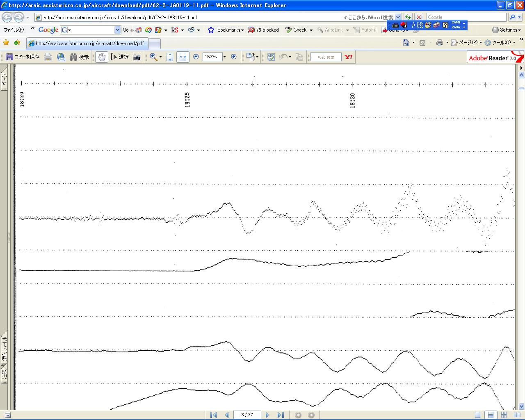Click the search magnifier button
525x420 pixels.
coord(512,17)
